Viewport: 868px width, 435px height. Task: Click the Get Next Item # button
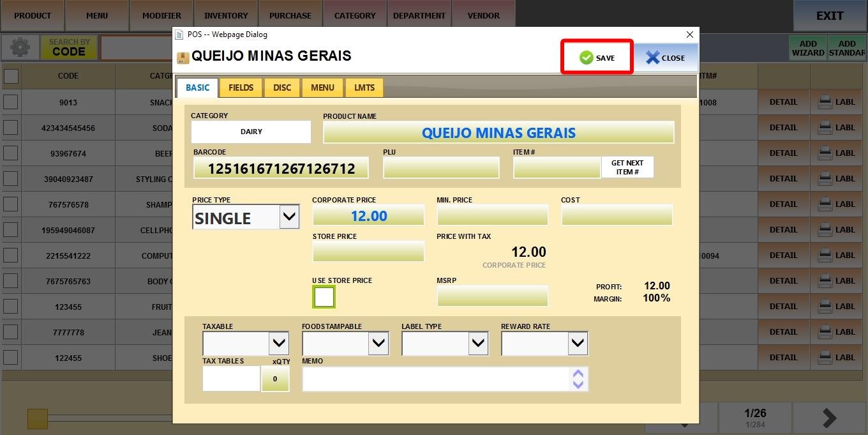pyautogui.click(x=627, y=167)
